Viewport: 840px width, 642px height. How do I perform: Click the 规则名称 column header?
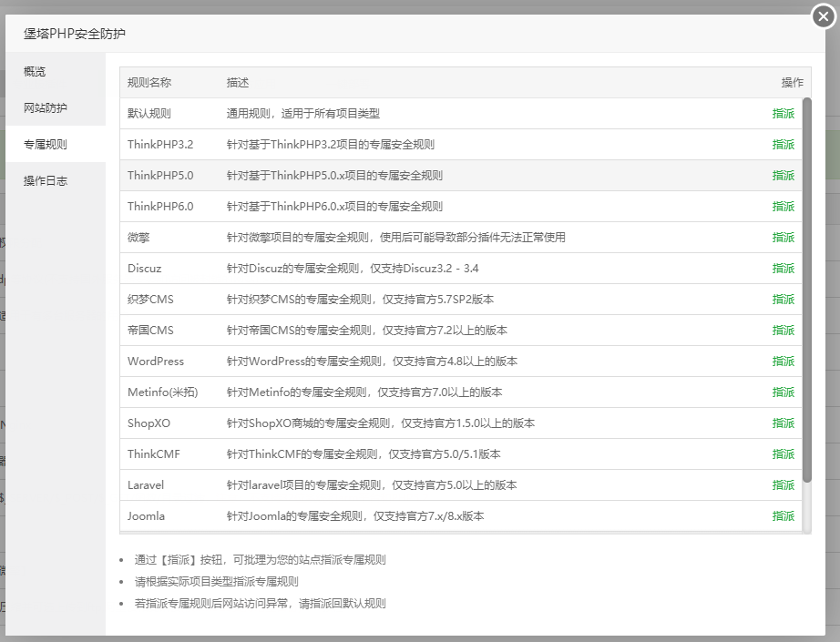coord(149,83)
